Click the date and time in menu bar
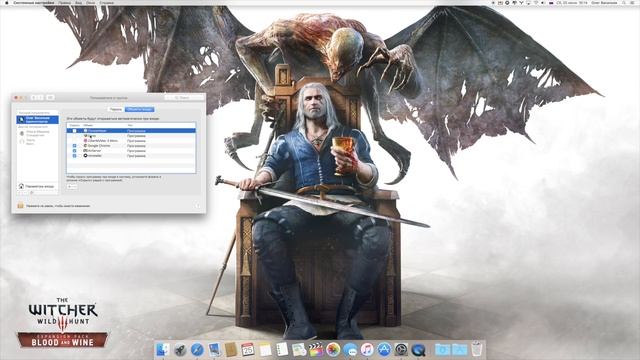Screen dimensions: 640x360 click(x=571, y=2)
